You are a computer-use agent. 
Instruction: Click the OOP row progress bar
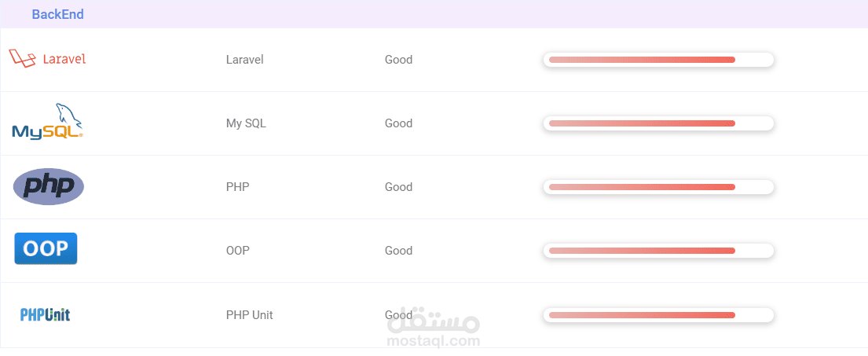tap(658, 251)
